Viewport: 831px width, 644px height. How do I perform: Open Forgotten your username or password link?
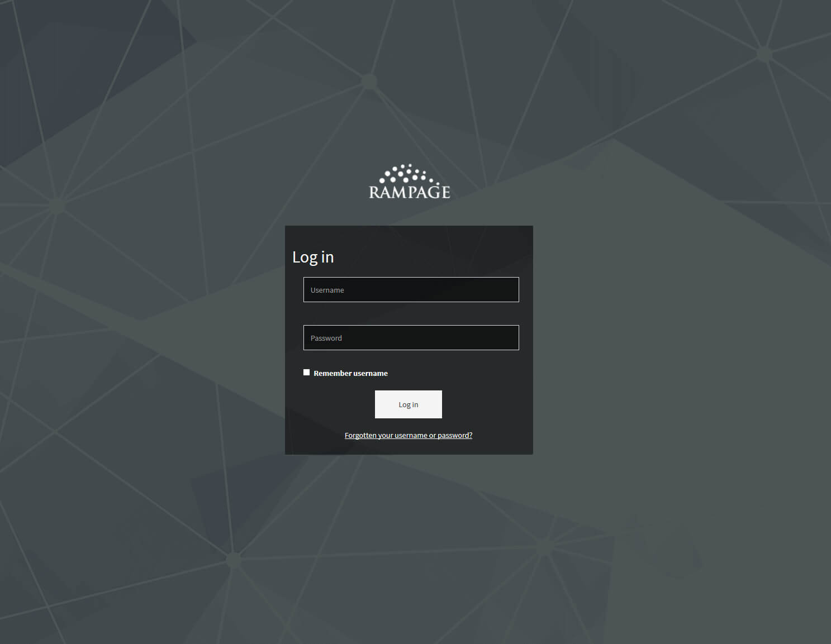tap(408, 435)
